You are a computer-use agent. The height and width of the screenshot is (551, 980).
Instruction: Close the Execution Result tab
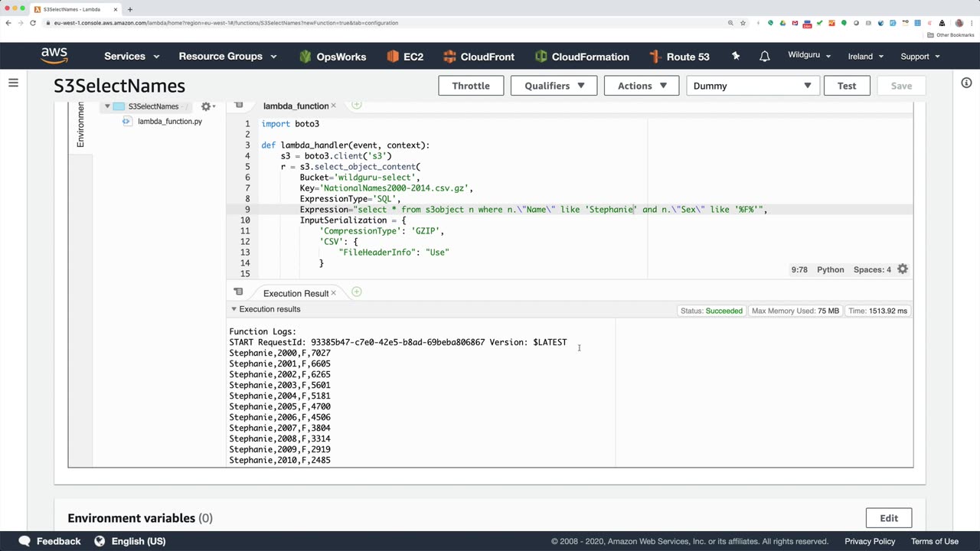tap(333, 293)
